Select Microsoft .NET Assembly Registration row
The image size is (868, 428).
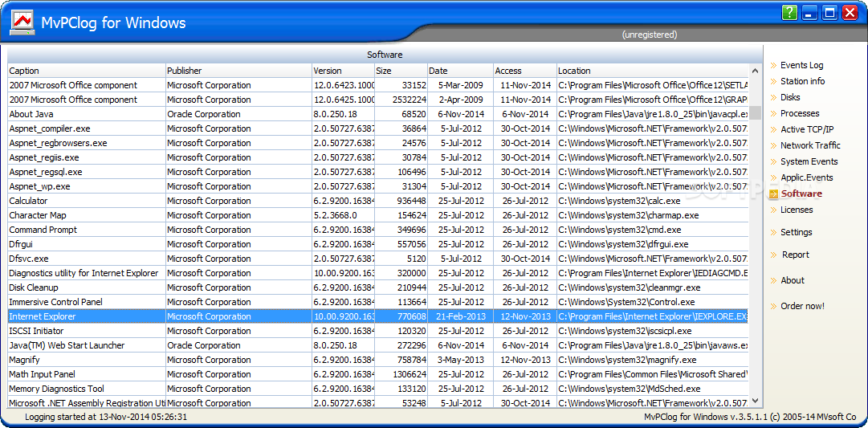click(378, 402)
